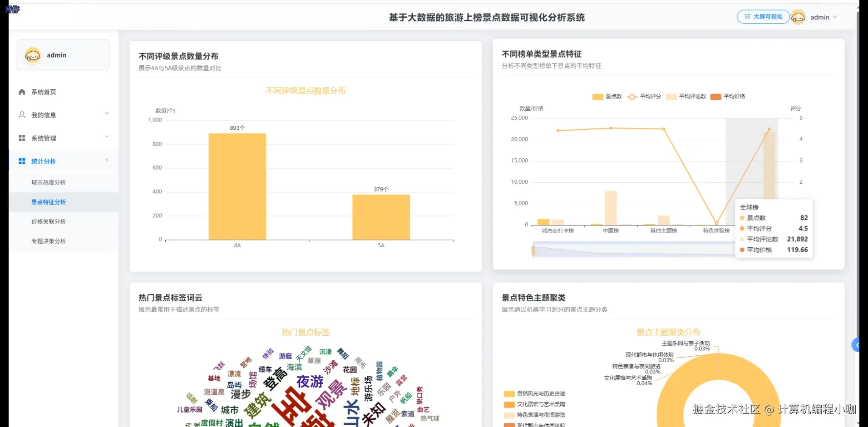Select the 景点特征分析 submenu
The height and width of the screenshot is (427, 868).
(x=64, y=202)
